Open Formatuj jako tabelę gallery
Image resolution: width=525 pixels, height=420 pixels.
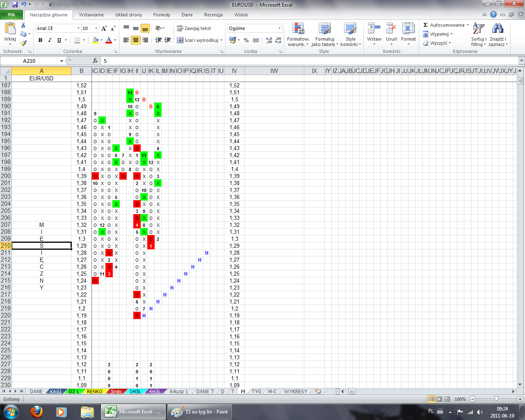(x=325, y=35)
